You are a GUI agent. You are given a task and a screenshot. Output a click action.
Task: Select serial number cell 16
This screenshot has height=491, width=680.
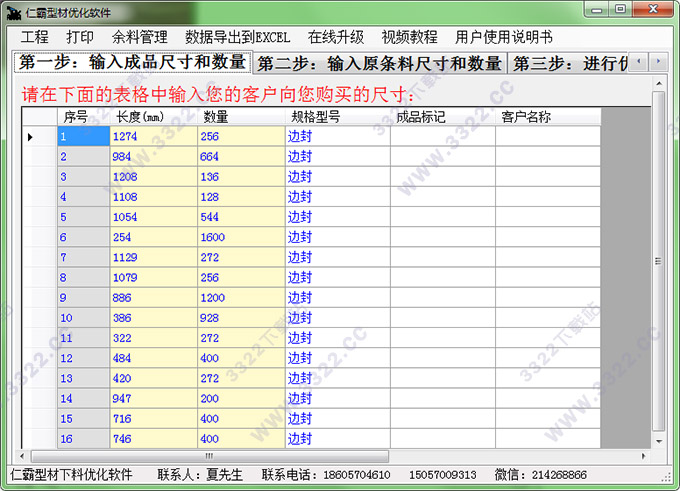click(83, 439)
